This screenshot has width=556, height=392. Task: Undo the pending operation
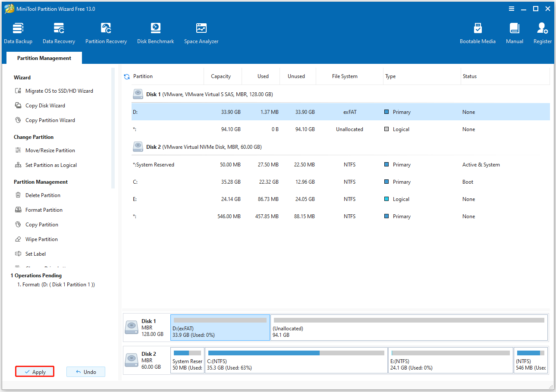85,371
